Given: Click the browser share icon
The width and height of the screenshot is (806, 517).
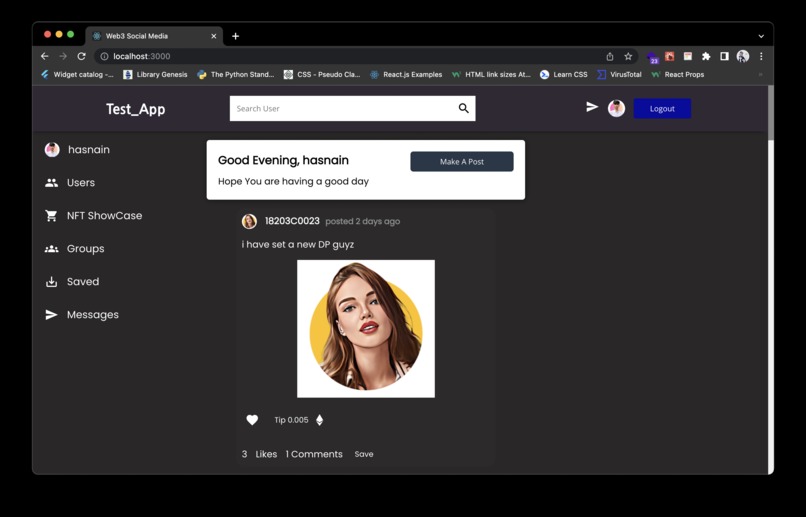Looking at the screenshot, I should click(x=610, y=57).
